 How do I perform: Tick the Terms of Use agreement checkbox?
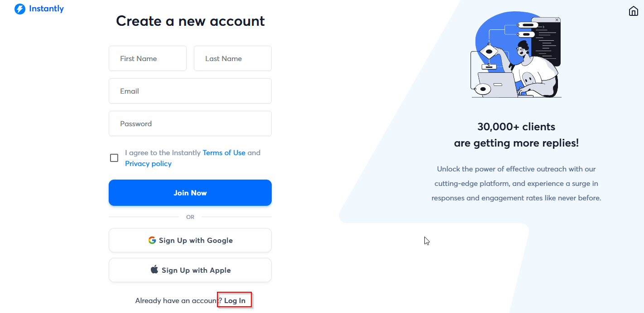tap(114, 158)
